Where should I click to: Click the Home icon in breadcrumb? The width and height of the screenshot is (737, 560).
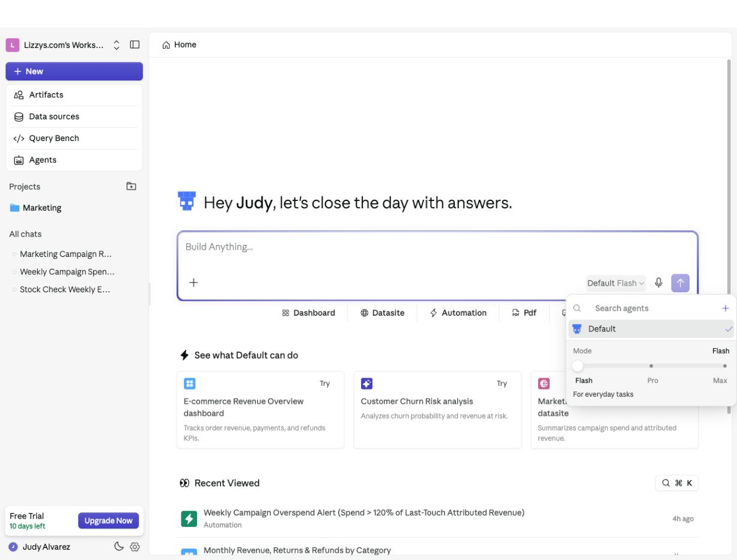166,45
